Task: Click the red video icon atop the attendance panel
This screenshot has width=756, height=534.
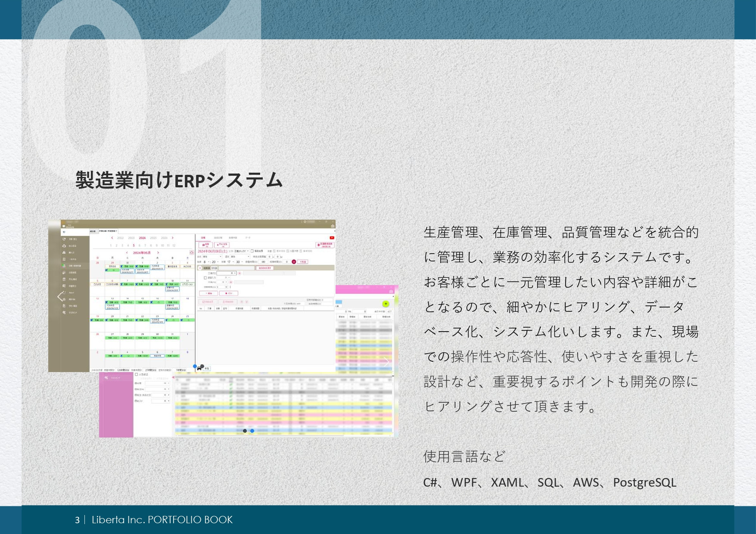Action: tap(332, 237)
